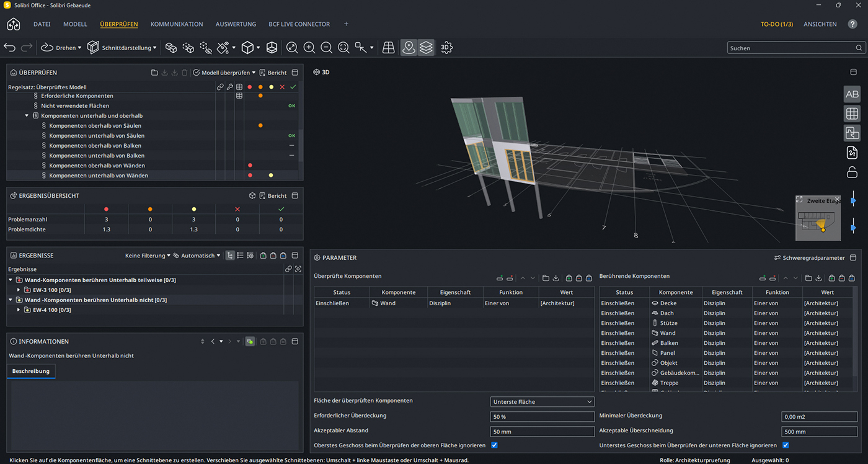Open the Unterste Fläche dropdown
This screenshot has height=464, width=868.
click(542, 401)
